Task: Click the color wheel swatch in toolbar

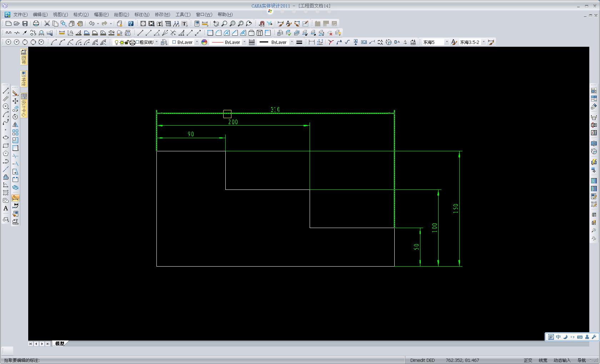Action: coord(204,42)
